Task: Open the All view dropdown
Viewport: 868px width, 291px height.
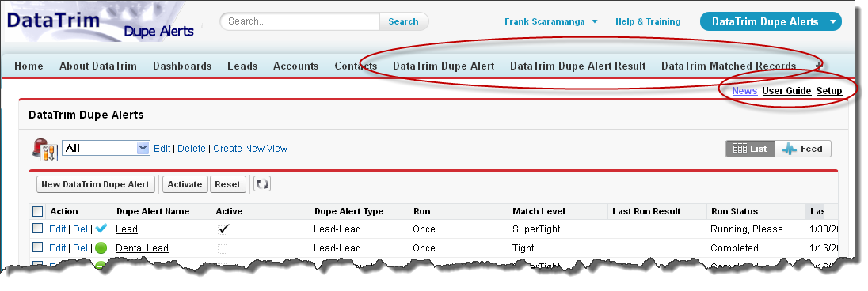Action: click(106, 148)
